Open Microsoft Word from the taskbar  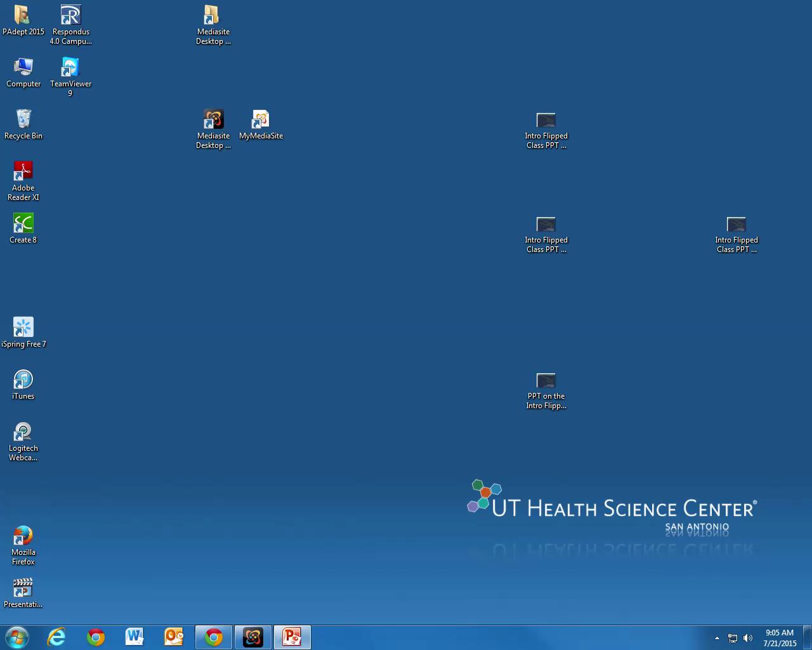click(x=134, y=637)
